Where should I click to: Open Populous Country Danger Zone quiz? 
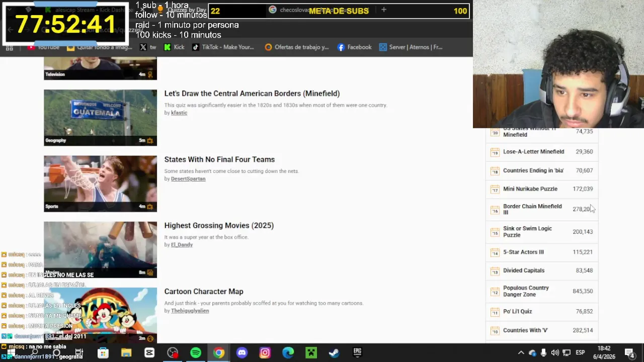coord(526,291)
